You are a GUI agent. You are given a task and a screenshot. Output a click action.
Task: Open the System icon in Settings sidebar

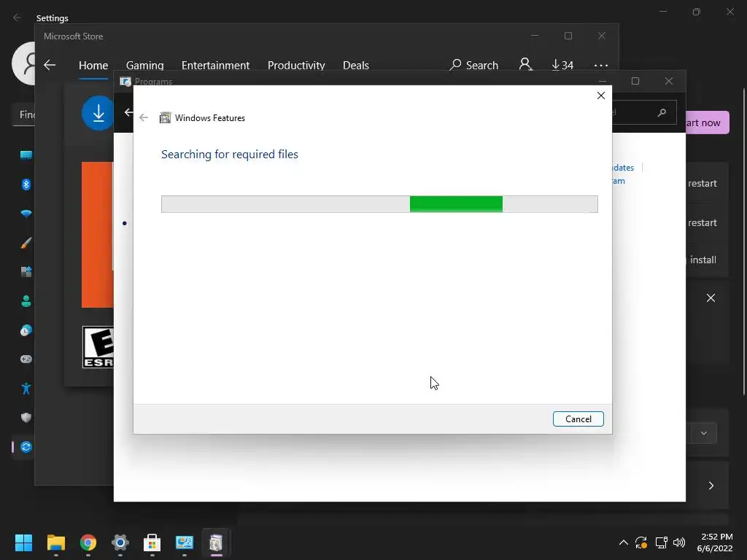tap(26, 155)
